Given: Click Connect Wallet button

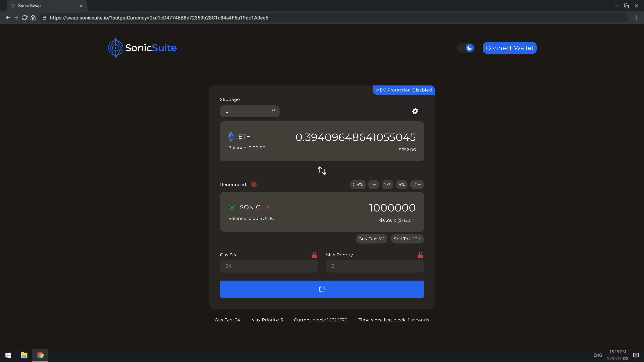Looking at the screenshot, I should [509, 48].
